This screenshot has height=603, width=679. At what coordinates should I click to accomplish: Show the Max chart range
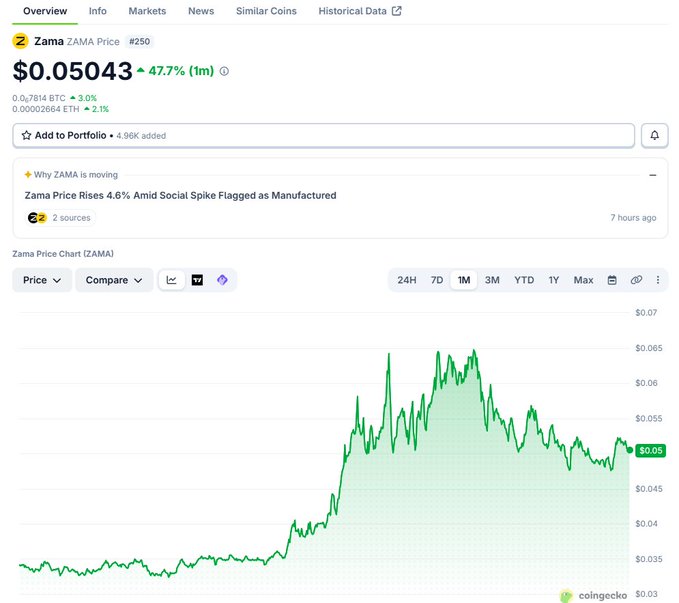583,280
